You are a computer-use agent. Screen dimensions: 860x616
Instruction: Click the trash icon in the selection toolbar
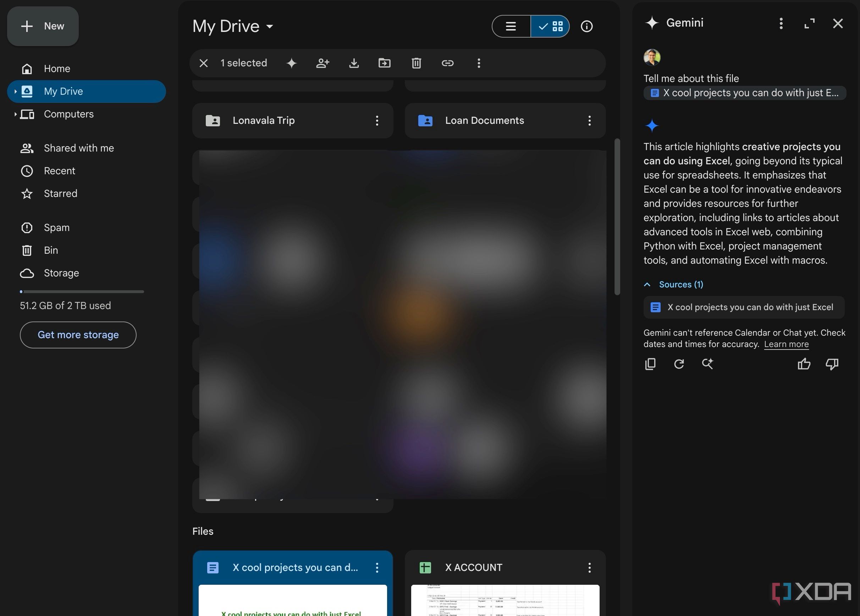pos(417,63)
